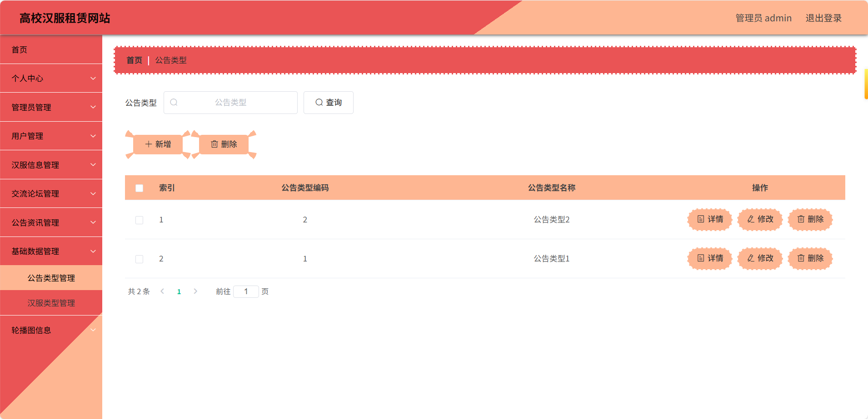
Task: Click the search magnifier icon in 公告类型 field
Action: [174, 103]
